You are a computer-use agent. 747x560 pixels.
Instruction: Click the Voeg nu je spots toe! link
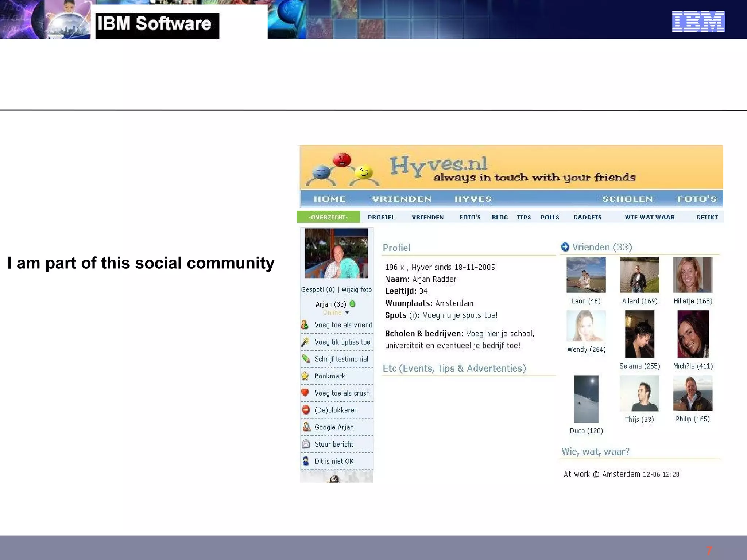tap(460, 315)
